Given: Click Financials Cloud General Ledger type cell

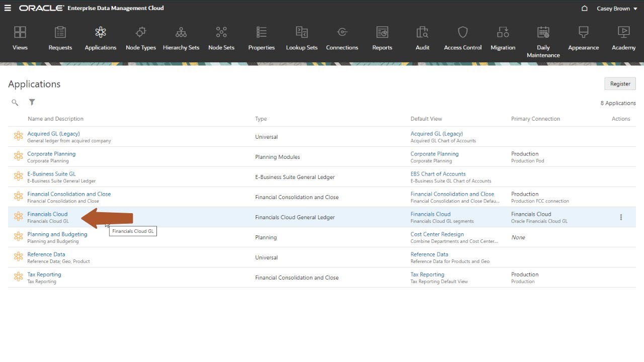Looking at the screenshot, I should [x=295, y=217].
